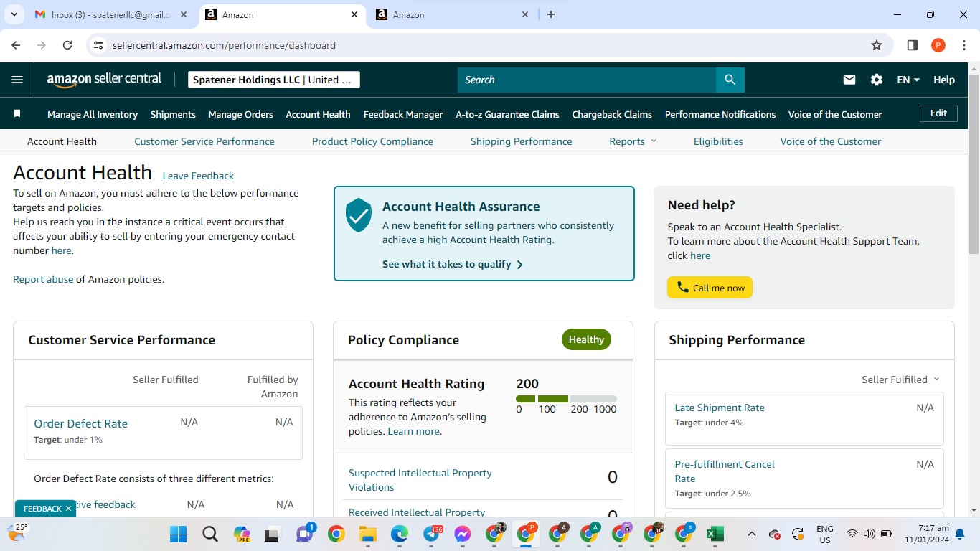Open Task View on the taskbar

coord(273,534)
